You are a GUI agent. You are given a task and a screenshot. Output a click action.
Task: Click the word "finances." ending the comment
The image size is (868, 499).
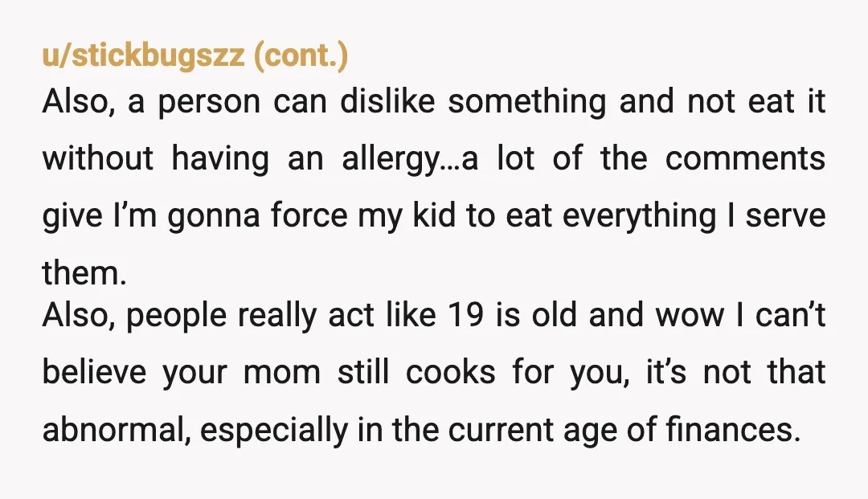(x=733, y=429)
